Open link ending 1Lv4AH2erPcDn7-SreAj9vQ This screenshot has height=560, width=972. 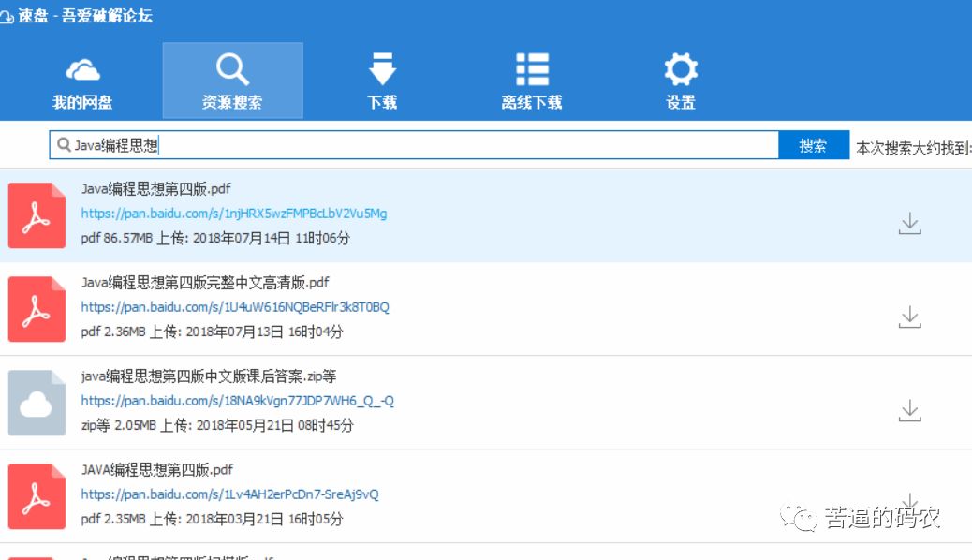tap(230, 494)
